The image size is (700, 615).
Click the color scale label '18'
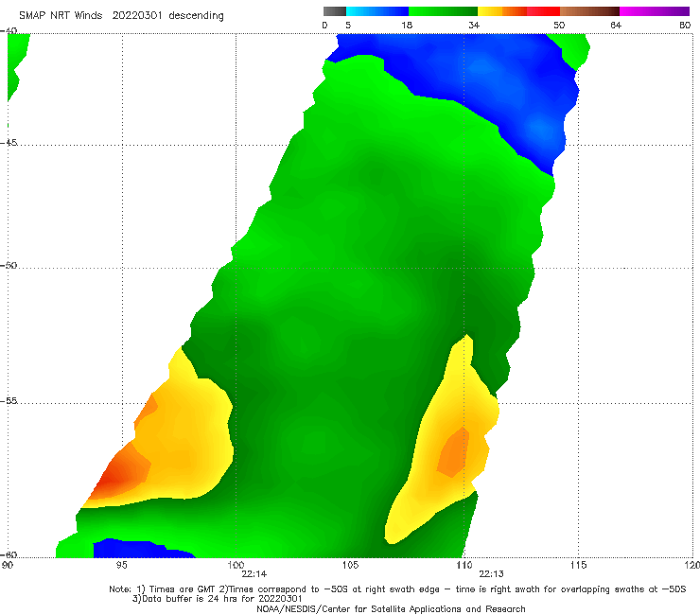[x=407, y=26]
